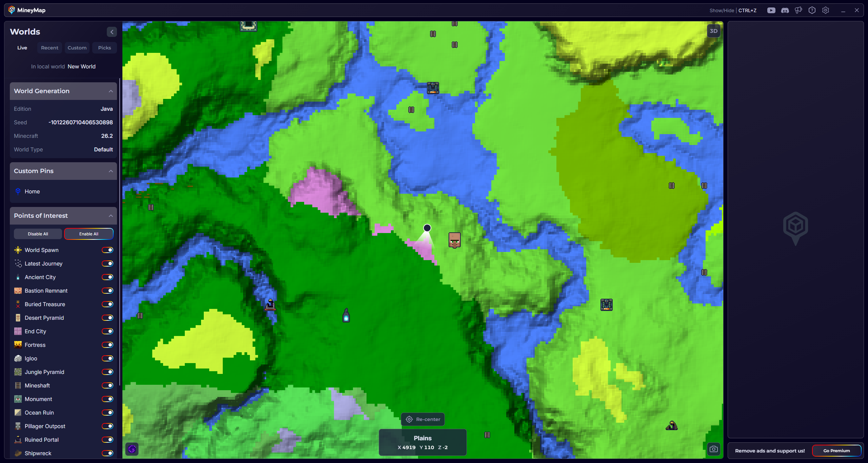The image size is (868, 463).
Task: Click the Re-center button
Action: (x=423, y=419)
